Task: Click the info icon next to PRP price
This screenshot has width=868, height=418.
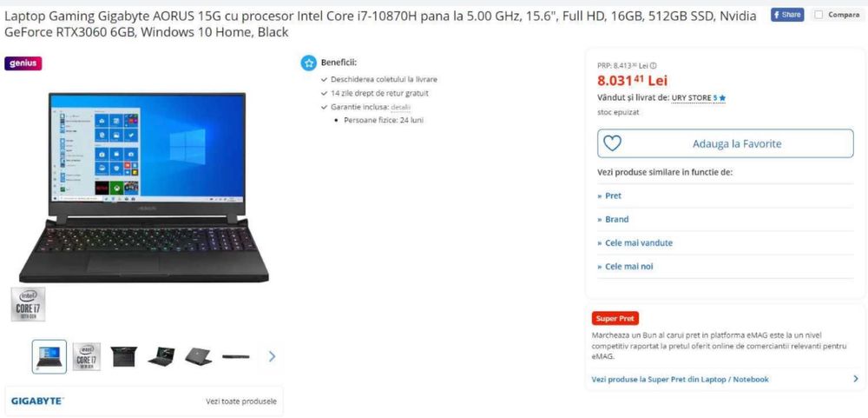Action: tap(654, 65)
